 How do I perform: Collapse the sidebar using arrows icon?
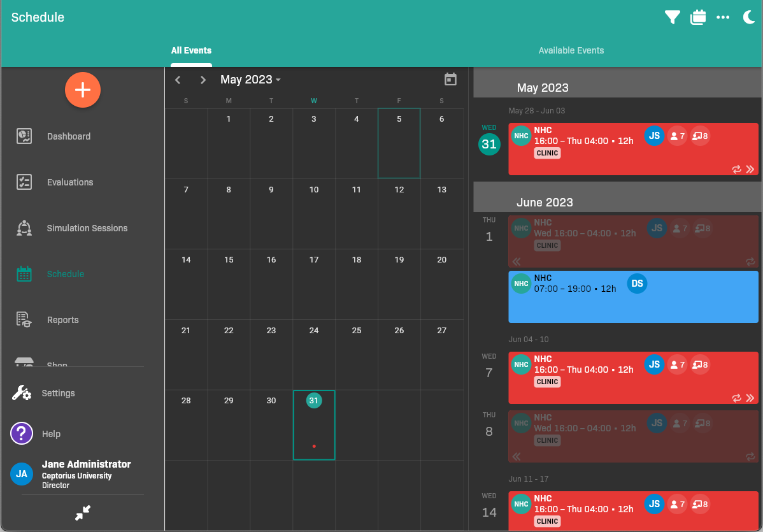point(83,513)
